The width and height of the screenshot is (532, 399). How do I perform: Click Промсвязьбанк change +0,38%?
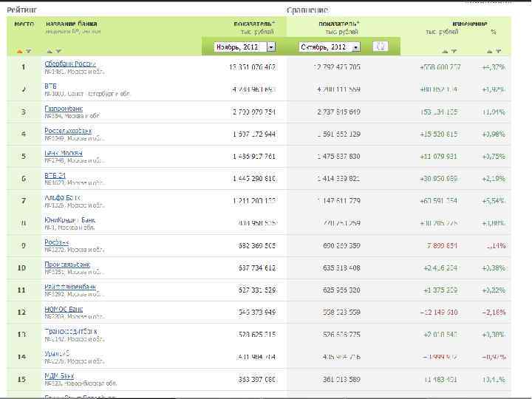tap(494, 268)
